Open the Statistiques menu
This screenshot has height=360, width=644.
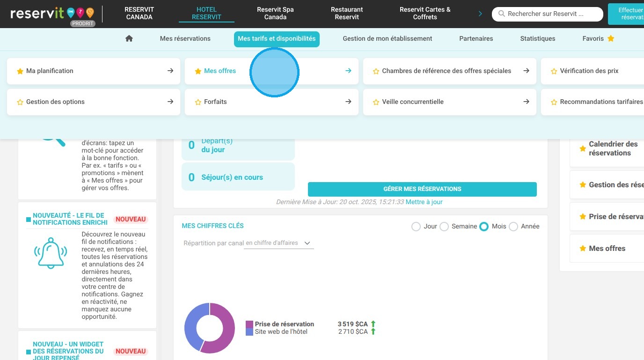[538, 39]
